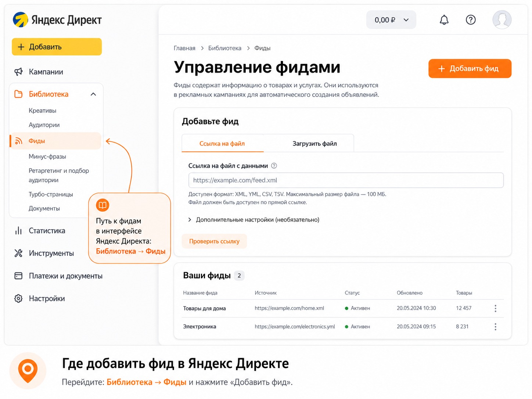The image size is (532, 399).
Task: Click the Товары column header
Action: (x=464, y=293)
